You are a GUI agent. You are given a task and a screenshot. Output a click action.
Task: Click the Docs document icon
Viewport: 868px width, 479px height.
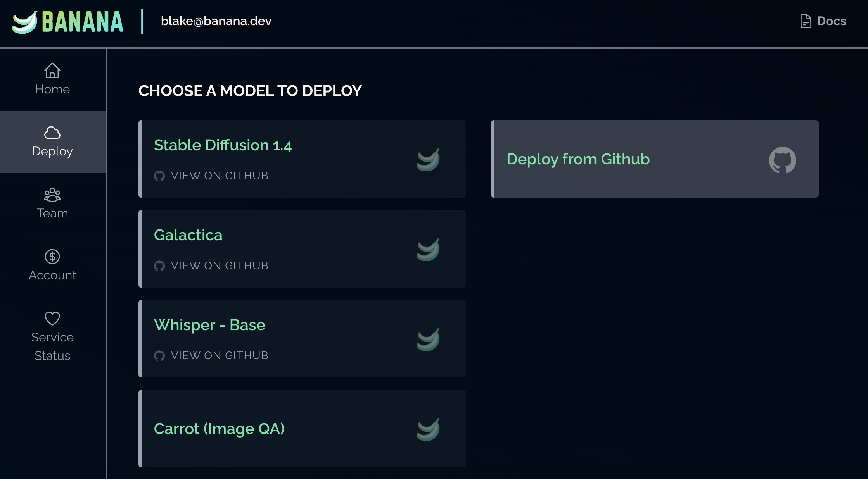pyautogui.click(x=806, y=21)
